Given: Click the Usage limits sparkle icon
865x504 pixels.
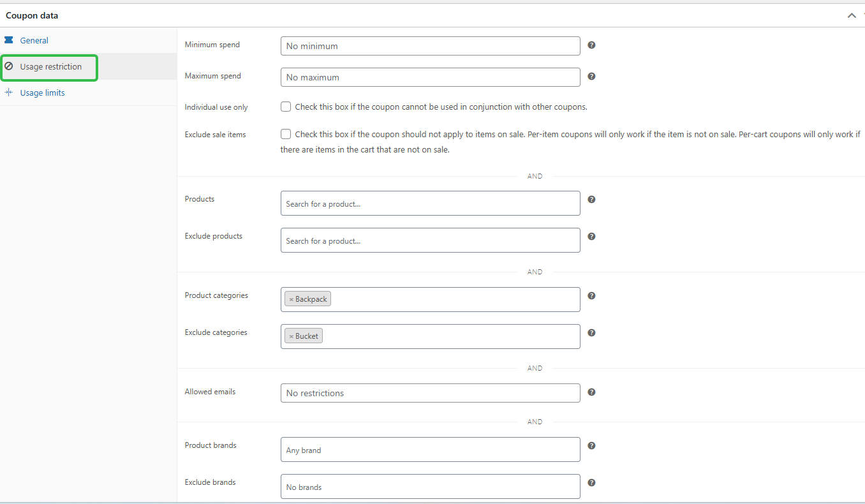Looking at the screenshot, I should 9,92.
